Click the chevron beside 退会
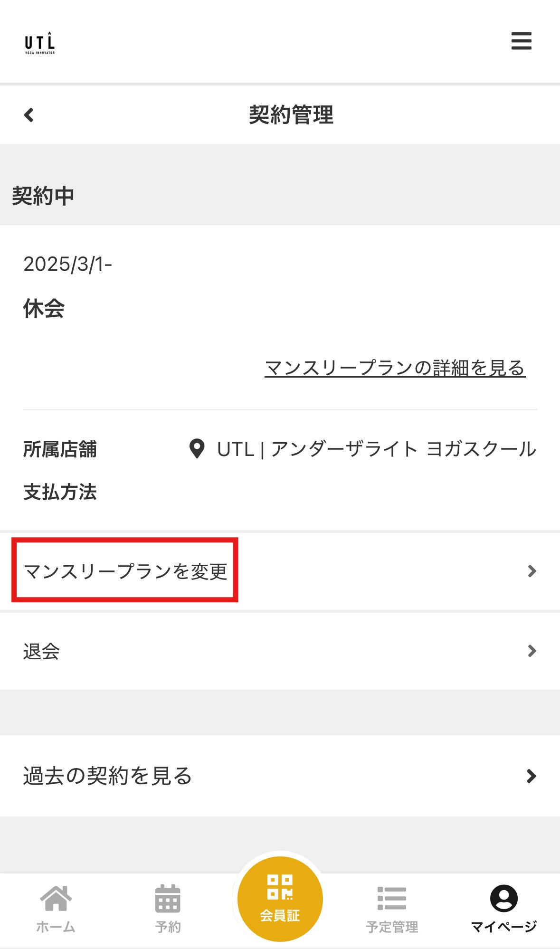Image resolution: width=560 pixels, height=949 pixels. point(532,651)
